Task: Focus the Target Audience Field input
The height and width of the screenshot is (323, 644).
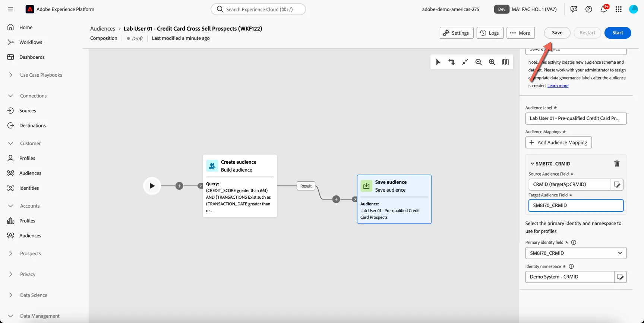Action: click(576, 205)
